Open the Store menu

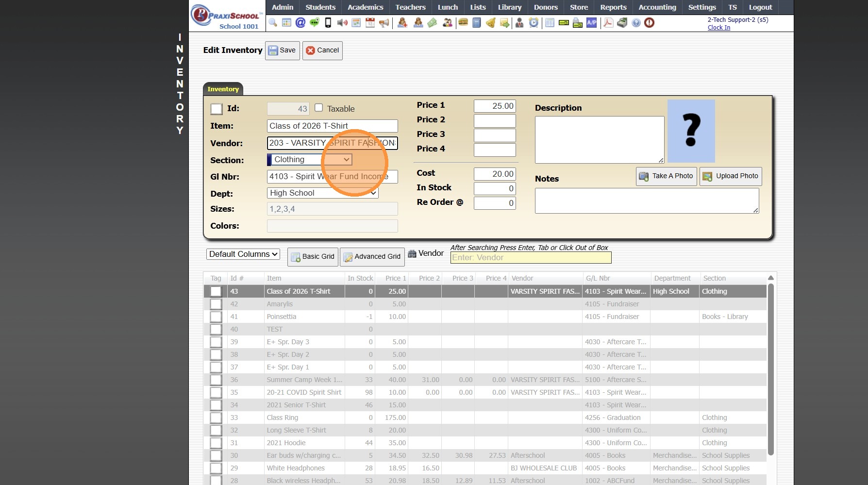click(x=579, y=7)
